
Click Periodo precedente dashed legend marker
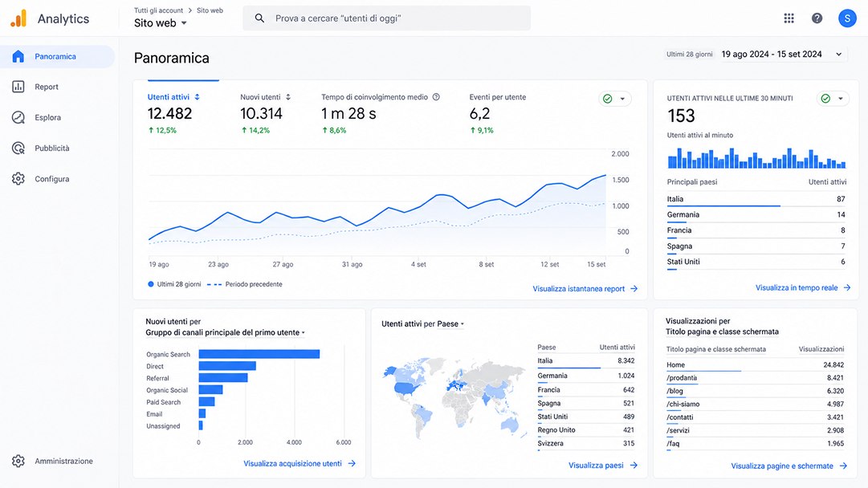click(x=214, y=284)
